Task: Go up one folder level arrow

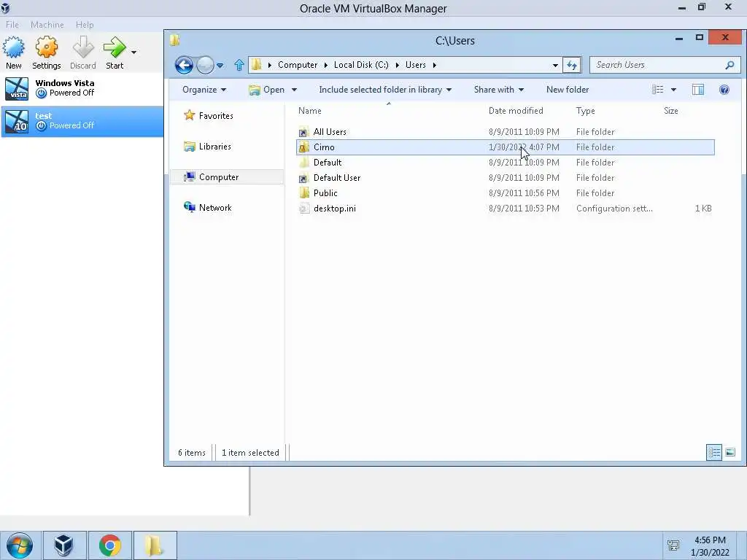Action: coord(239,65)
